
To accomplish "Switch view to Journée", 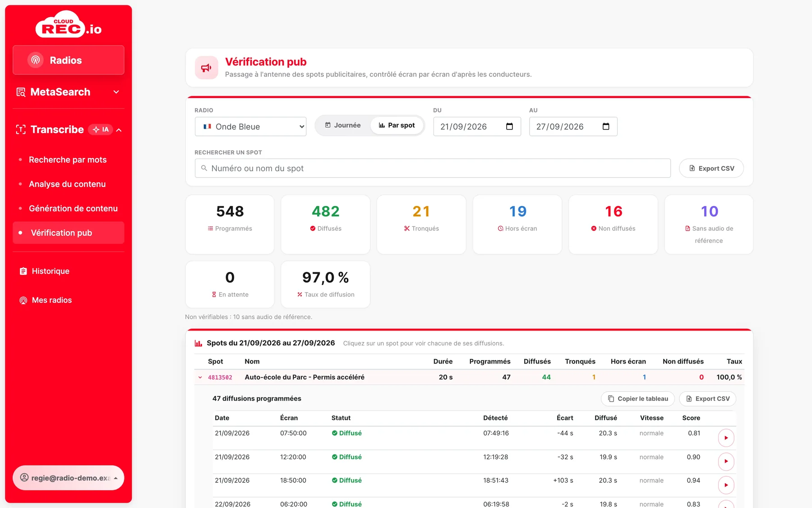I will click(343, 125).
